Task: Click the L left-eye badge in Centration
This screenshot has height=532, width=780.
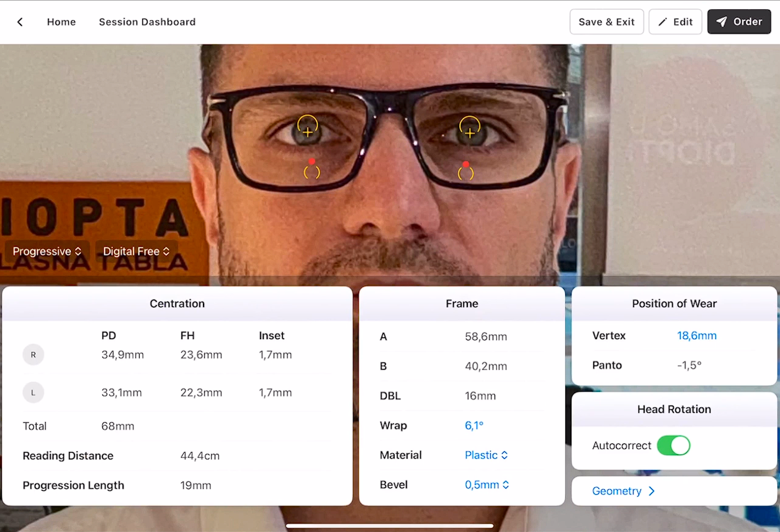Action: tap(34, 392)
